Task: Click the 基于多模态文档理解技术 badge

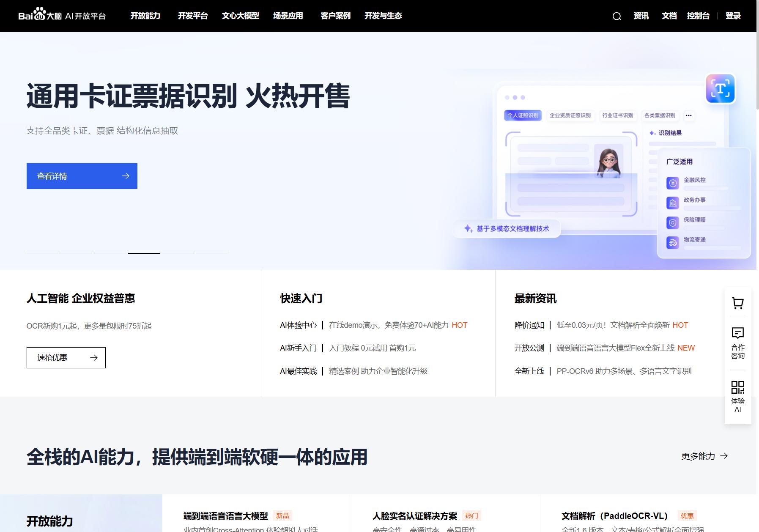Action: click(507, 228)
